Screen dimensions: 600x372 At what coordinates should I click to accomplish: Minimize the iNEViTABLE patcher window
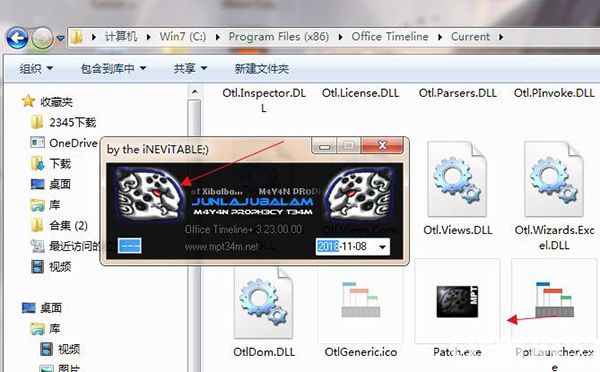[x=324, y=146]
